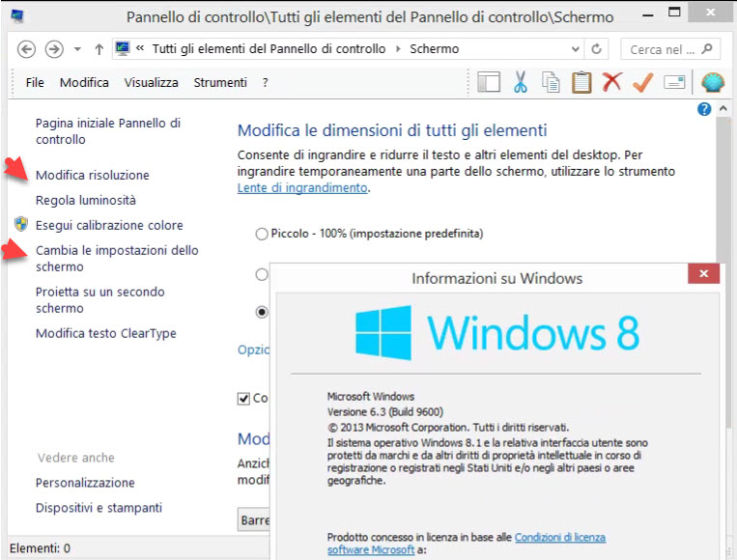The width and height of the screenshot is (737, 560).
Task: Open the File menu
Action: pos(35,83)
